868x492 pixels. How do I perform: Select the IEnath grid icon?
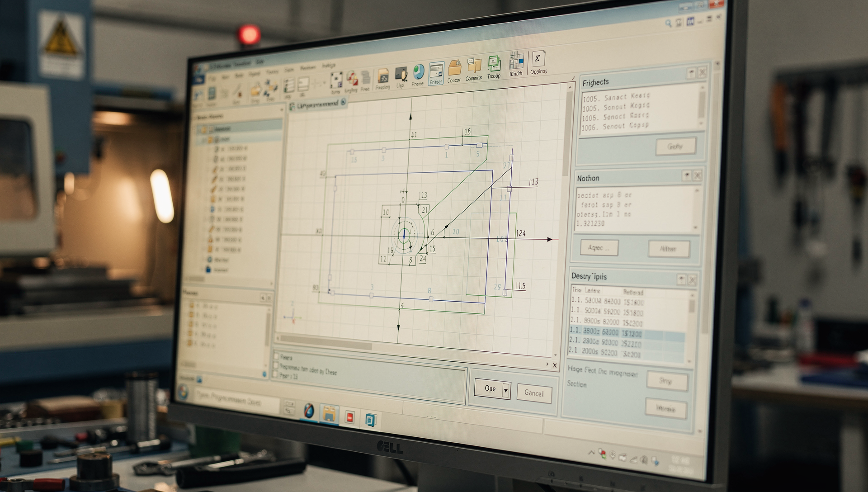516,61
